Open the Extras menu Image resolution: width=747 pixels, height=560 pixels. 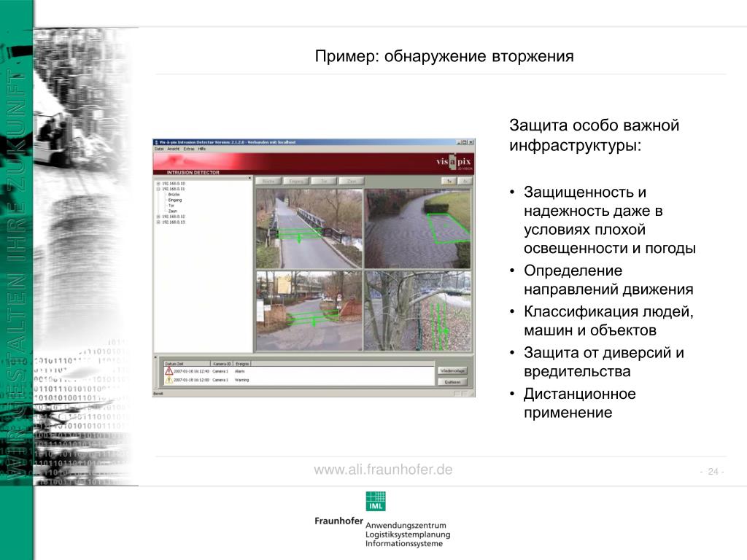[x=189, y=149]
